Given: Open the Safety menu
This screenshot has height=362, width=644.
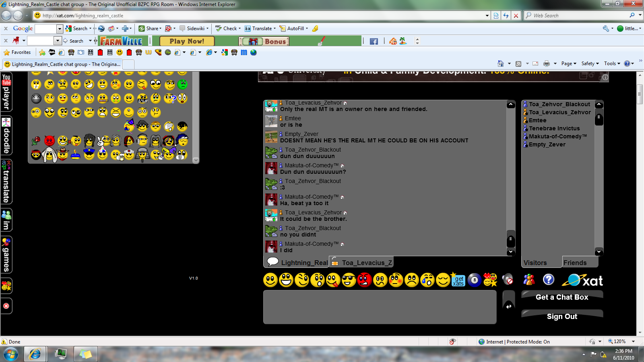Looking at the screenshot, I should 590,64.
